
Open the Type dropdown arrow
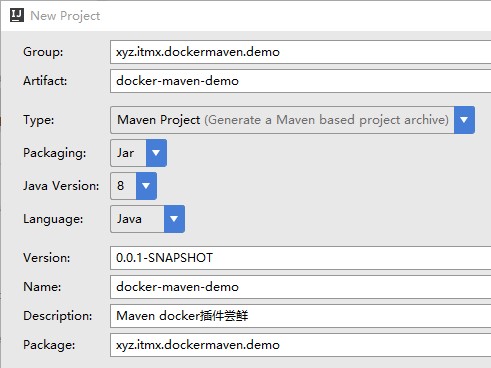[464, 120]
